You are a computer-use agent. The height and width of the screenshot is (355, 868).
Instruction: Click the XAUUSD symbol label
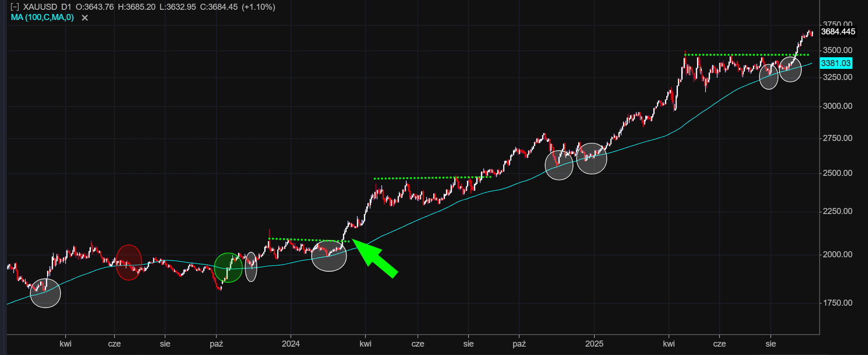tap(40, 7)
